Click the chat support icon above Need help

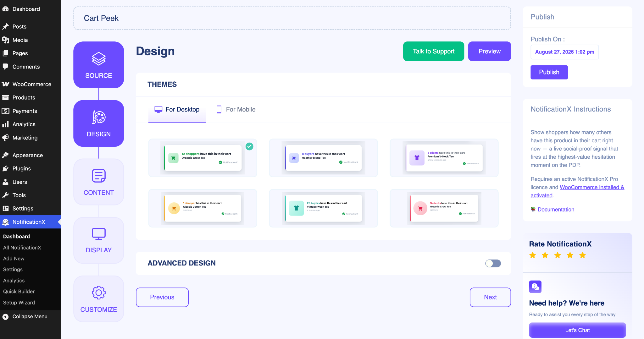pyautogui.click(x=535, y=287)
